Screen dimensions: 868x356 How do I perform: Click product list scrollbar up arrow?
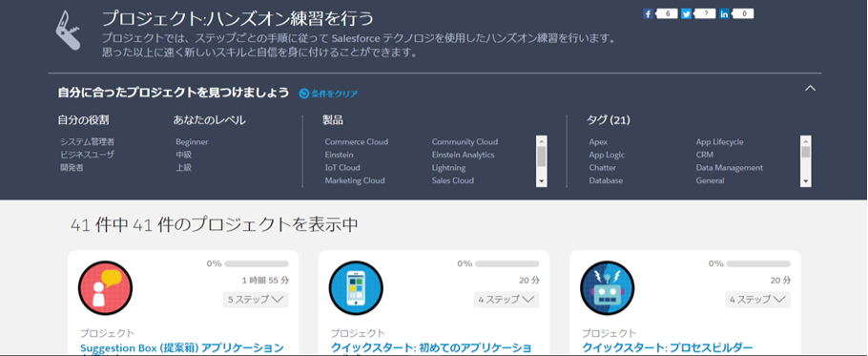click(x=542, y=140)
